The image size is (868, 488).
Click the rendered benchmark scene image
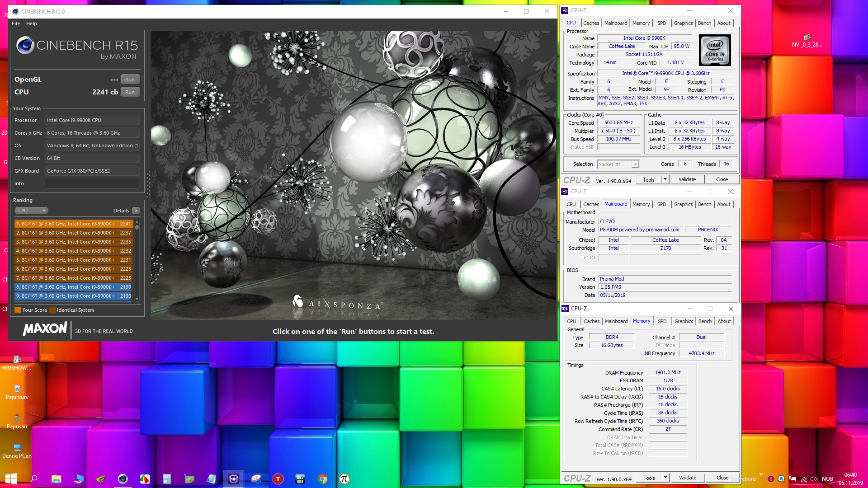coord(354,175)
